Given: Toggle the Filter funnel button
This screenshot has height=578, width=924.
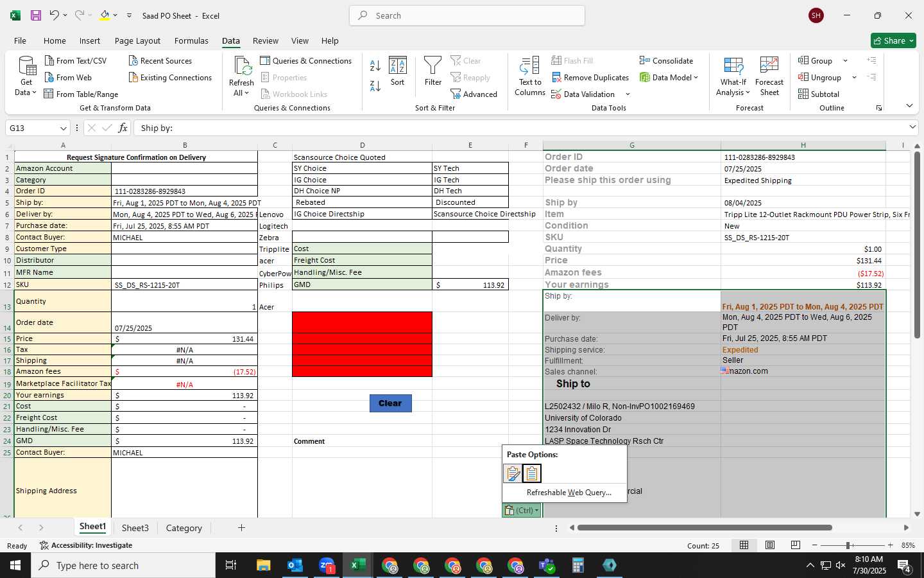Looking at the screenshot, I should tap(433, 71).
